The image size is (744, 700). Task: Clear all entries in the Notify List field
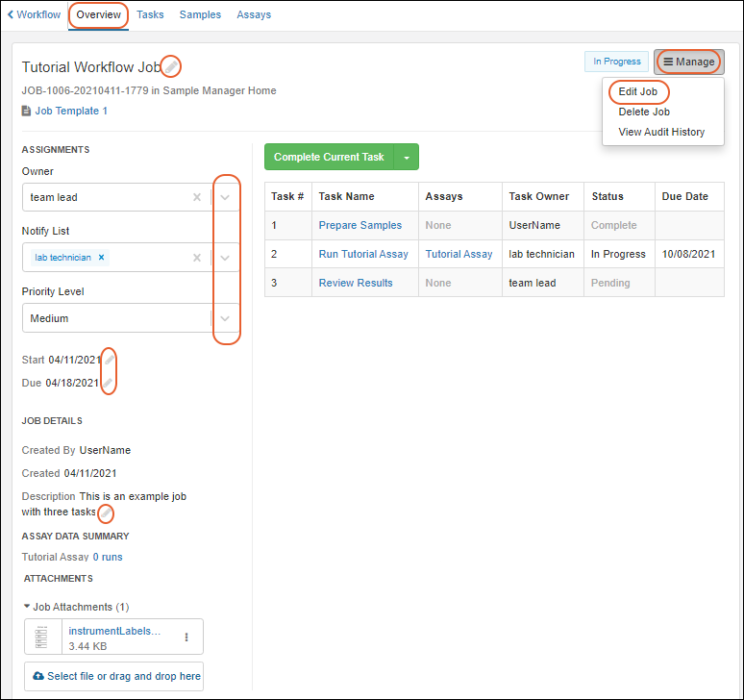click(197, 258)
